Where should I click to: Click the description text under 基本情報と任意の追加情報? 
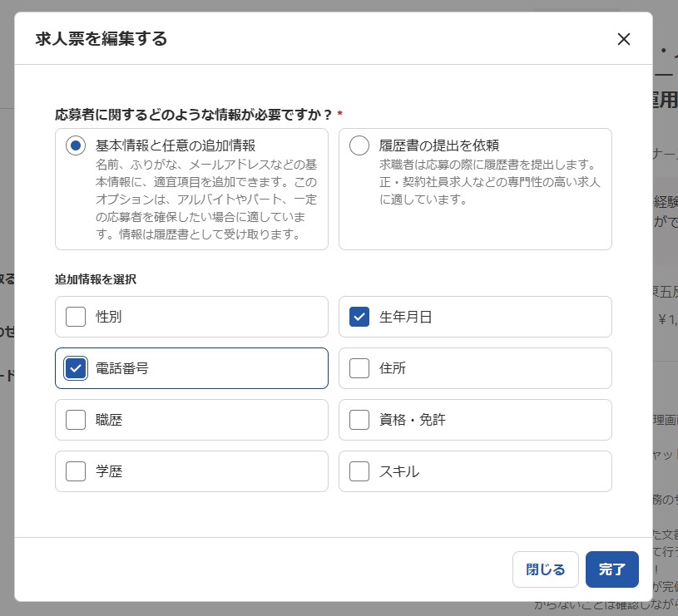point(205,199)
